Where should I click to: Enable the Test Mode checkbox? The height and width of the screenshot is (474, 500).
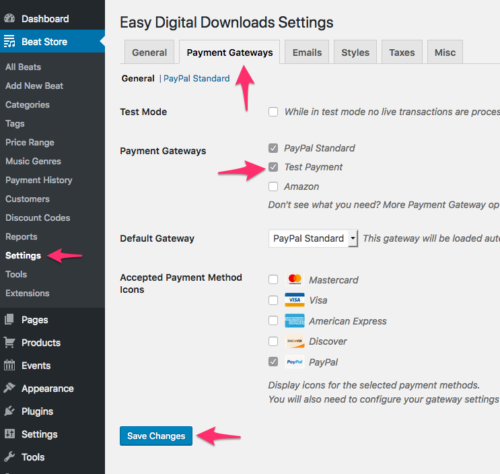(273, 112)
